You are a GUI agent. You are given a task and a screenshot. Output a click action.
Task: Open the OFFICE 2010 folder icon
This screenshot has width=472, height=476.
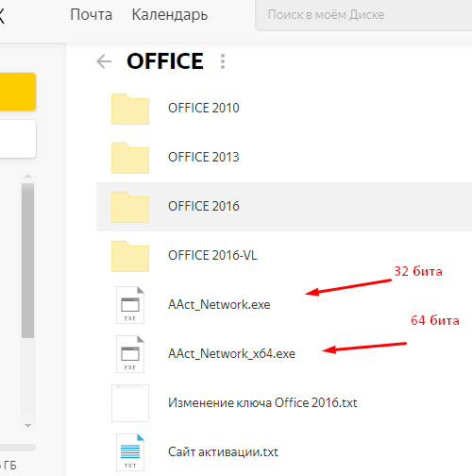click(x=130, y=109)
